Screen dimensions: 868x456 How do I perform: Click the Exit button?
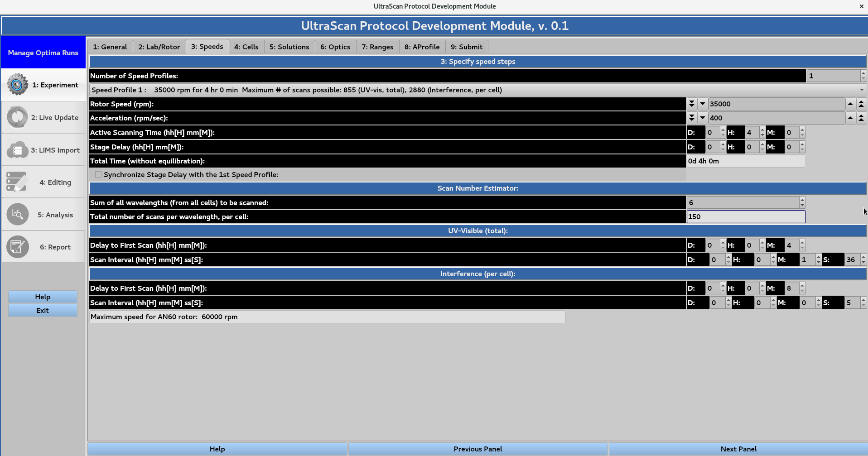click(x=42, y=310)
